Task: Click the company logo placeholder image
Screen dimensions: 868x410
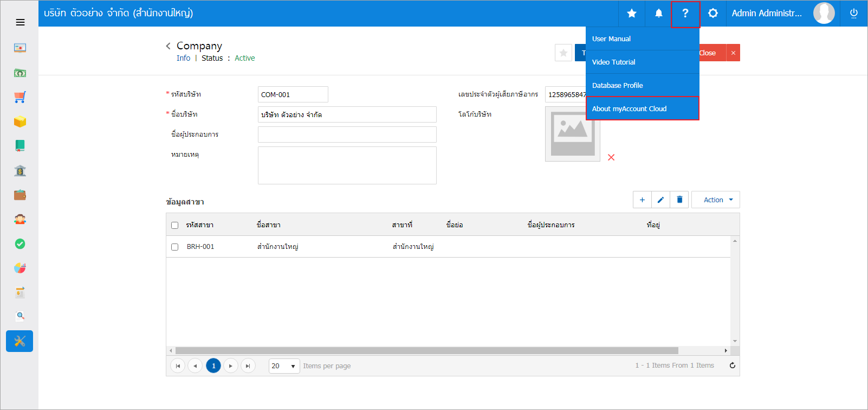Action: point(573,134)
